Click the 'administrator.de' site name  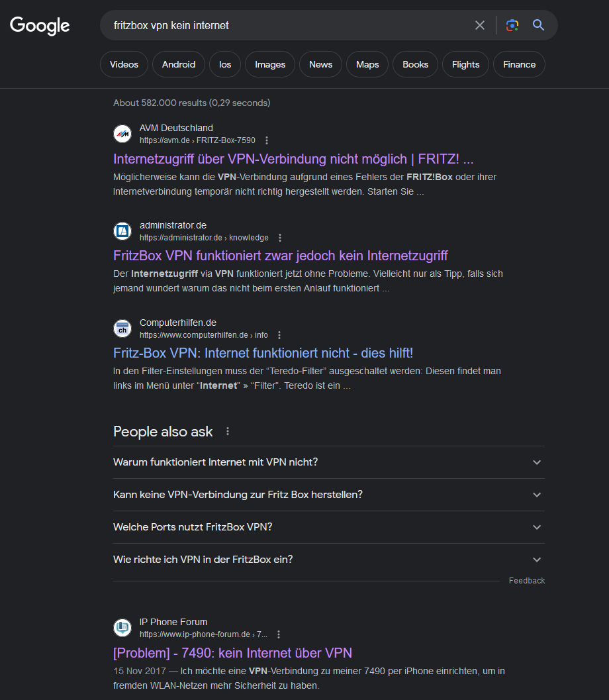pyautogui.click(x=173, y=225)
